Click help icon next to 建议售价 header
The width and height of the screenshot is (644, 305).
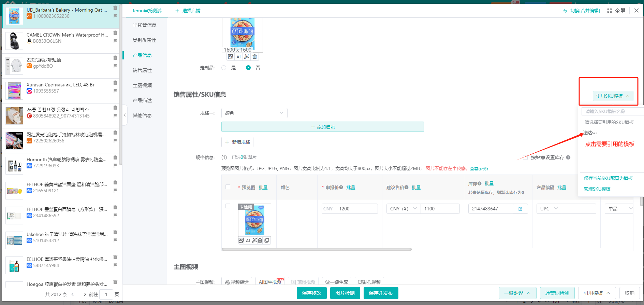tap(406, 187)
